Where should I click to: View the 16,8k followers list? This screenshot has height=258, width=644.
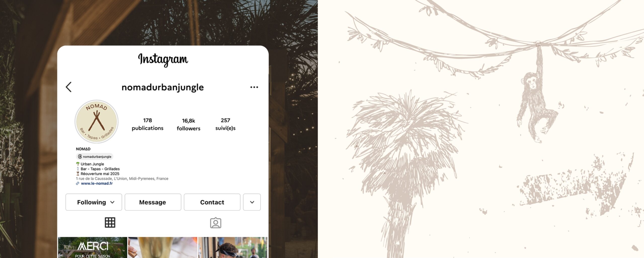[188, 125]
